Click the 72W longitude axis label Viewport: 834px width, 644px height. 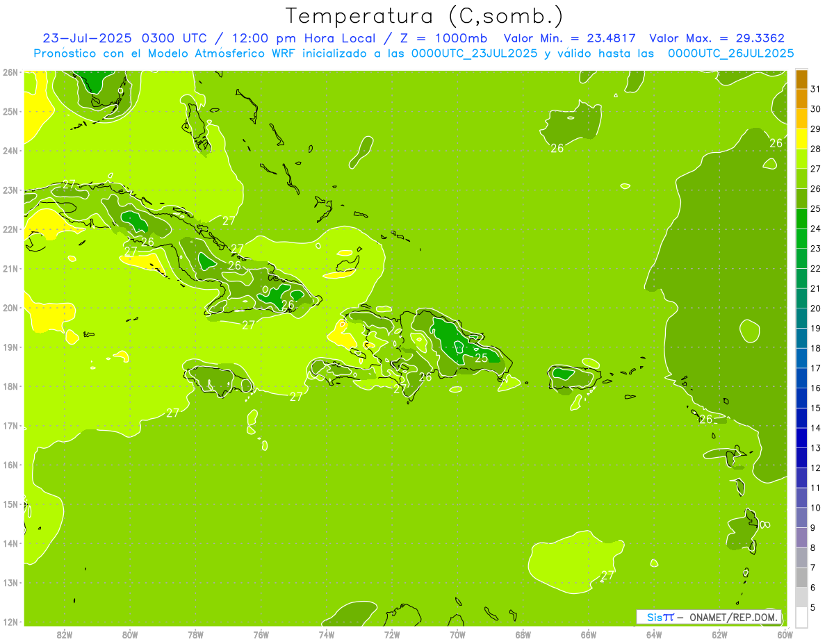(x=392, y=634)
